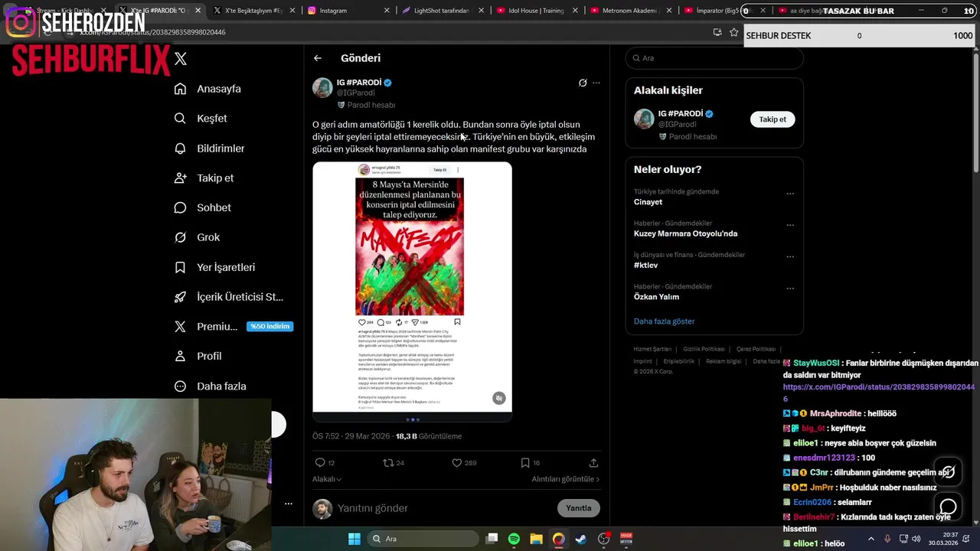Open İçerik Üreticisi Stüdyosu rocket icon
The width and height of the screenshot is (980, 551).
click(180, 297)
